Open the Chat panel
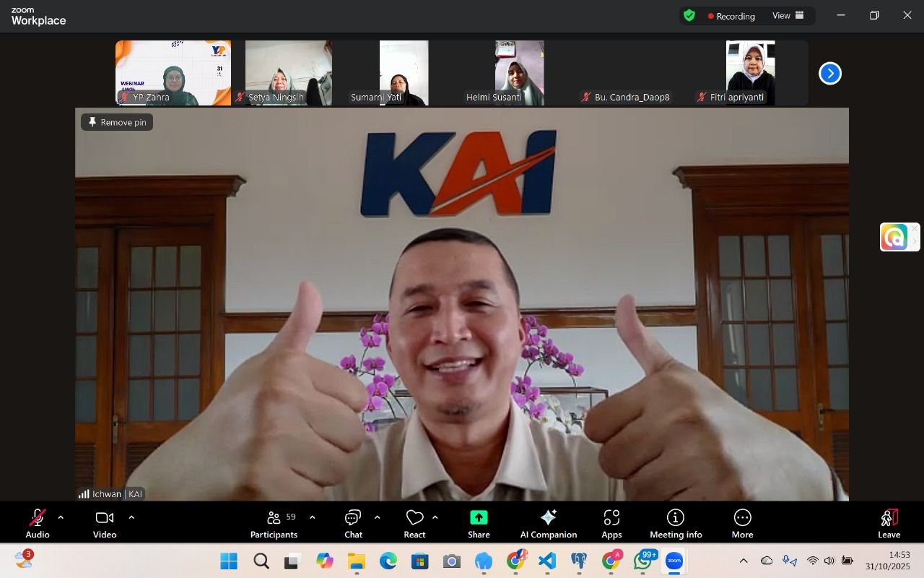 353,524
